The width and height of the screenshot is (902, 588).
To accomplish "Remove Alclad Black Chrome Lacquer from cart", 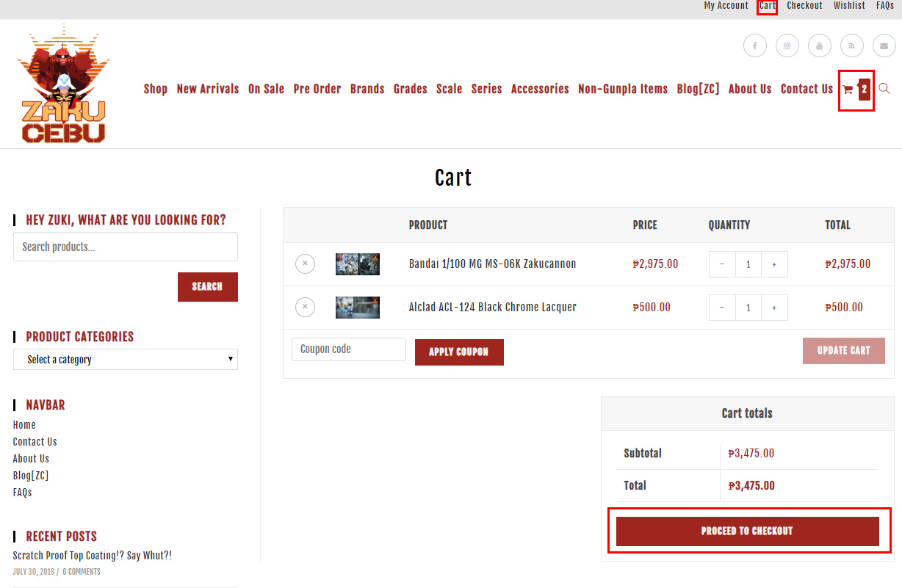I will 306,307.
